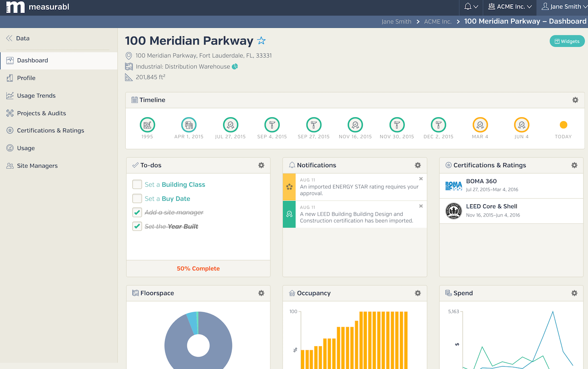Click the ACME Inc. breadcrumb link
Screen dimensions: 588x369
click(438, 22)
